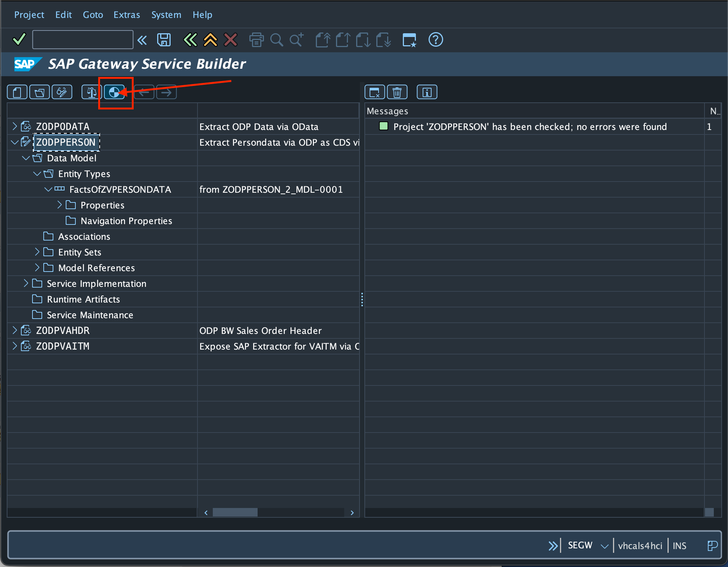Open the Goto menu
The image size is (728, 567).
pyautogui.click(x=93, y=15)
